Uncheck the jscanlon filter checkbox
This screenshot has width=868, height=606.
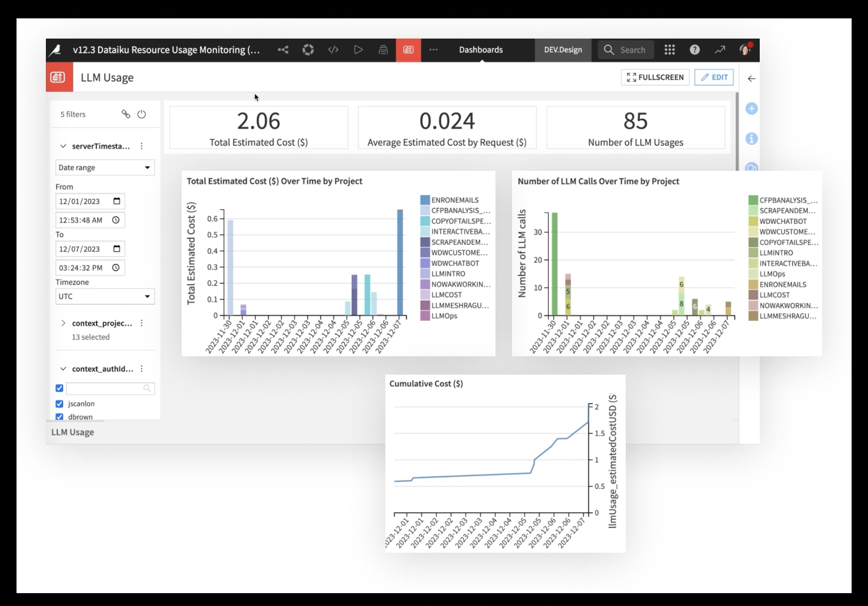click(x=59, y=403)
